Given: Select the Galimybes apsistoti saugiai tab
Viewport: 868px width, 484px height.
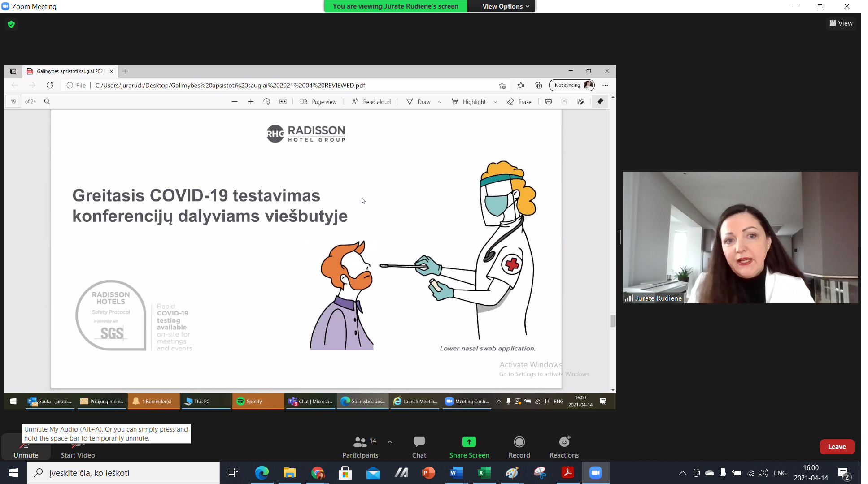Looking at the screenshot, I should [x=70, y=71].
